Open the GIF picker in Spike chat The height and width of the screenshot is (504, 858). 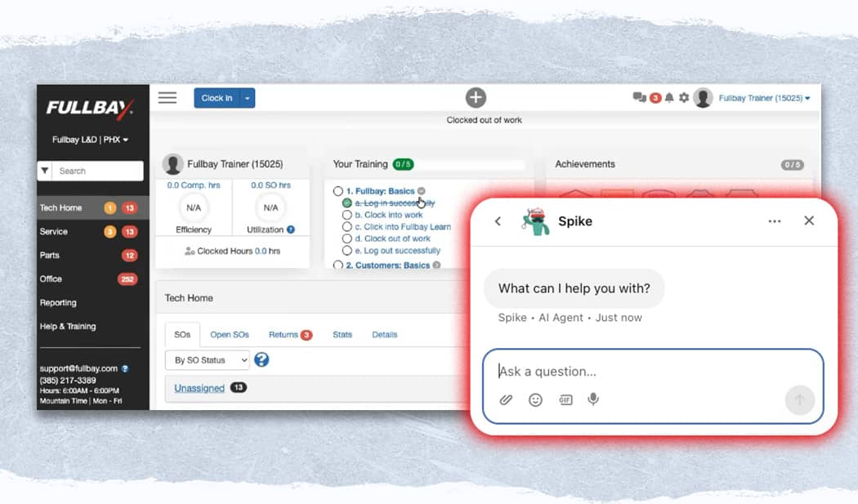565,400
